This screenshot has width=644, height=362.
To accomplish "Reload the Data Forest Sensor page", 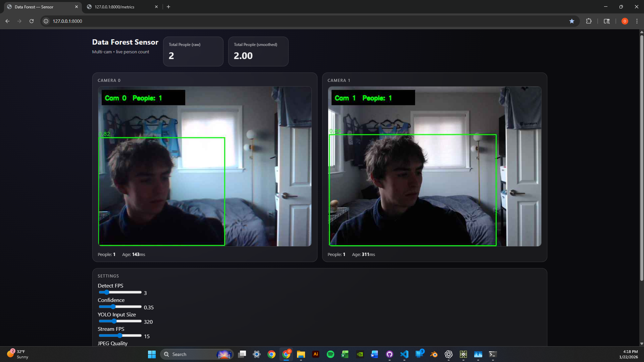I will tap(31, 21).
